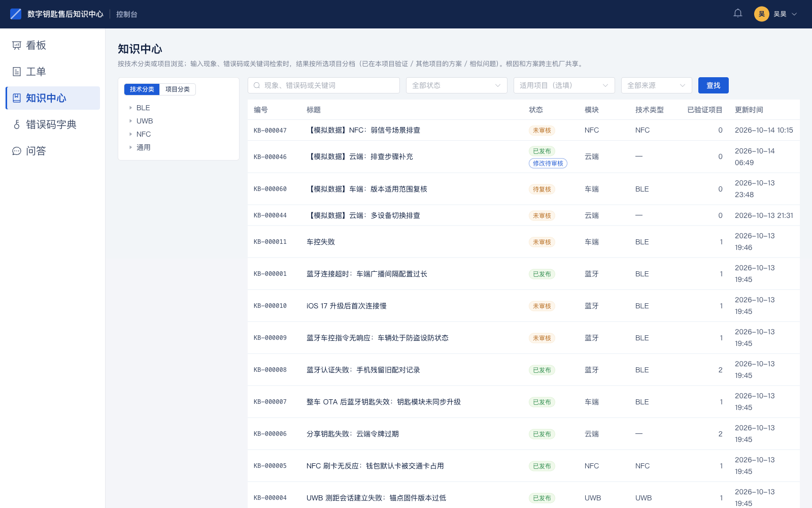Open article 蓝牙连接超时：车端广播间隔配置过长

coord(367,274)
